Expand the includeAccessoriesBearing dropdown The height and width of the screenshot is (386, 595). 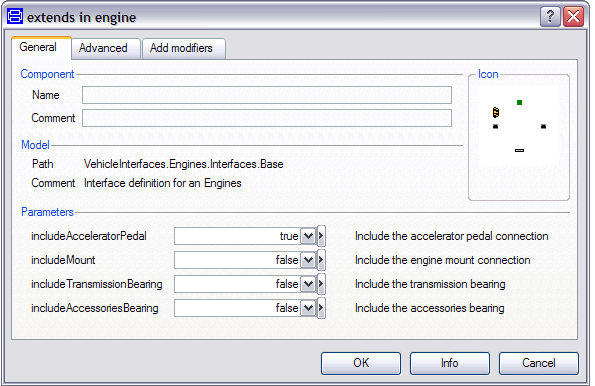(x=308, y=308)
